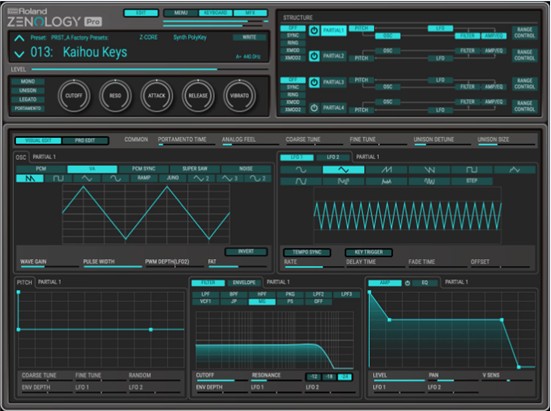Open the PRST_A Factory Presets bank selector
The image size is (551, 411).
point(79,37)
